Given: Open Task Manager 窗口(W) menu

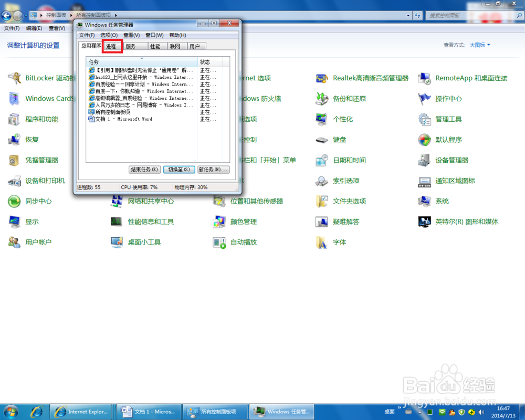Looking at the screenshot, I should (x=155, y=35).
